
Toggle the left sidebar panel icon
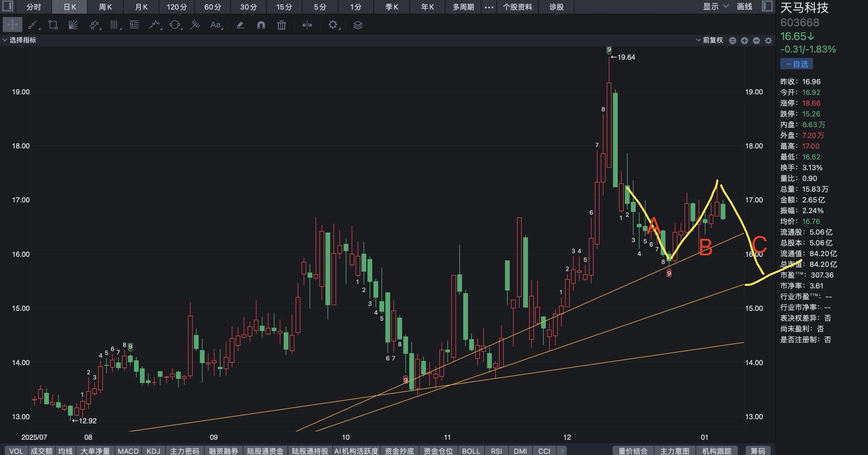pos(7,6)
